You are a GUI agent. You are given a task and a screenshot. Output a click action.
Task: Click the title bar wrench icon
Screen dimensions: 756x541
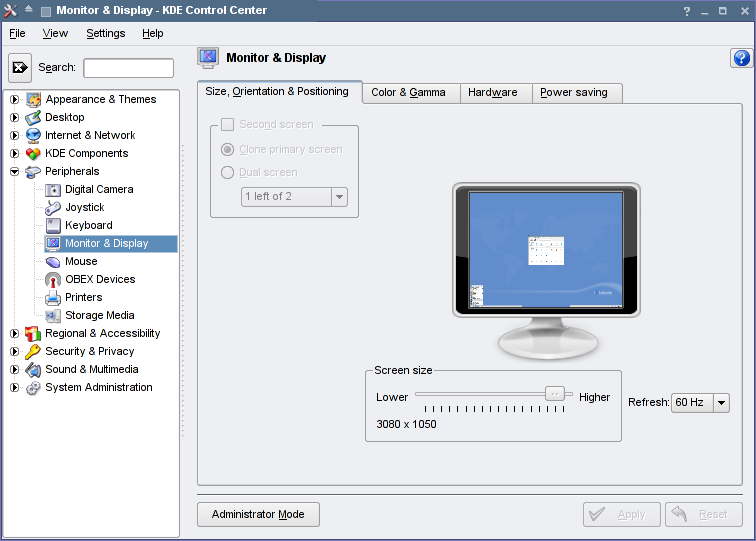[x=11, y=10]
